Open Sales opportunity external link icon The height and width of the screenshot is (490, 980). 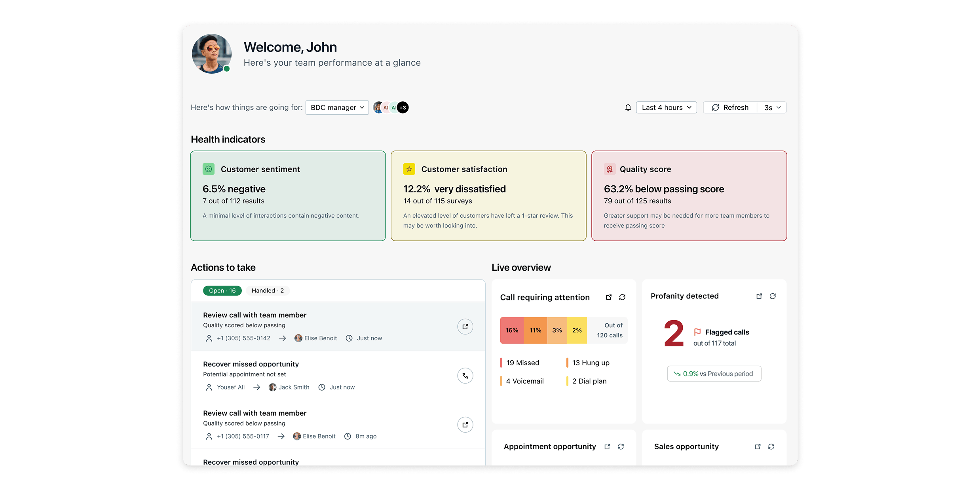[x=758, y=446]
